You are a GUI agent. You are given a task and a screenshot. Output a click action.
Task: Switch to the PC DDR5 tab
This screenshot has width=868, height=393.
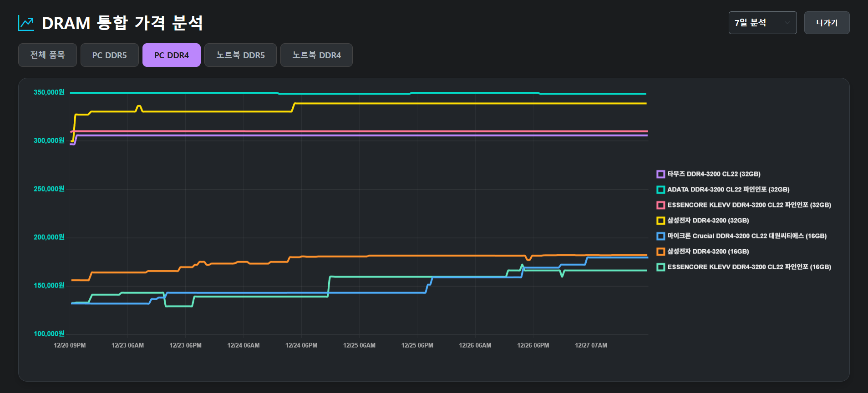coord(109,55)
